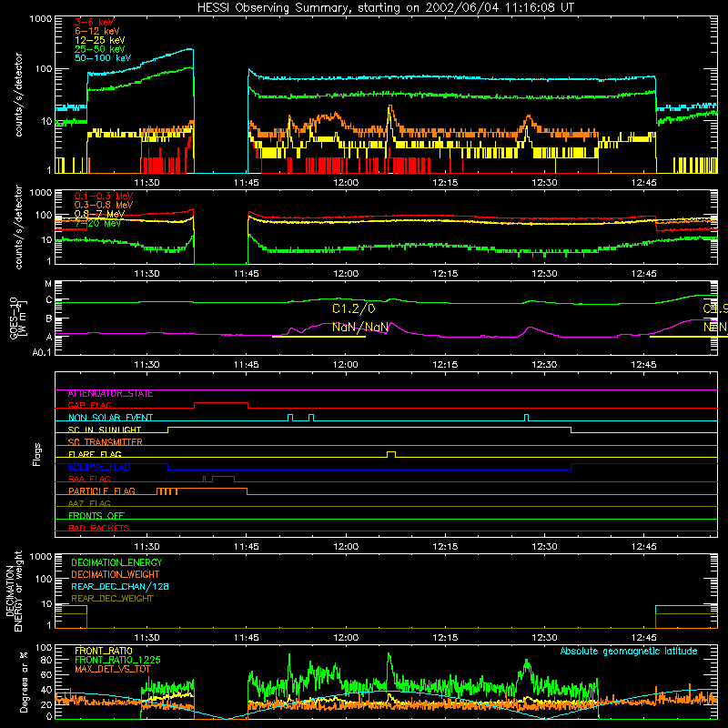Select the 50-100 keV legend label
Image resolution: width=728 pixels, height=728 pixels.
pyautogui.click(x=103, y=58)
